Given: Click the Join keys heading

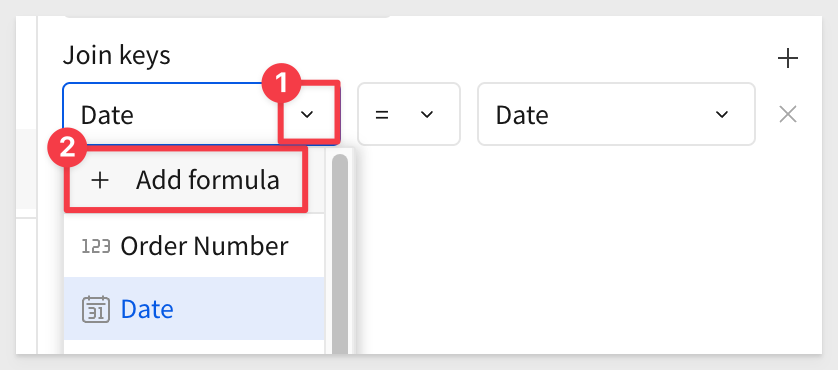Looking at the screenshot, I should tap(117, 56).
